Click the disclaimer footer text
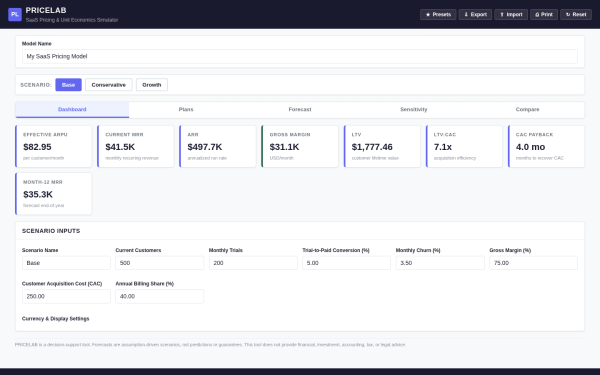Screen dimensions: 600x375 pos(210,345)
